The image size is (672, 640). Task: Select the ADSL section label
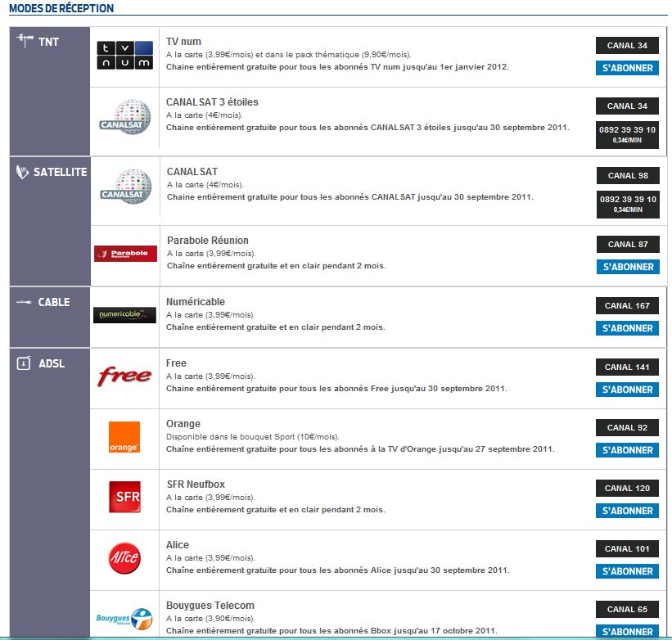pyautogui.click(x=52, y=363)
